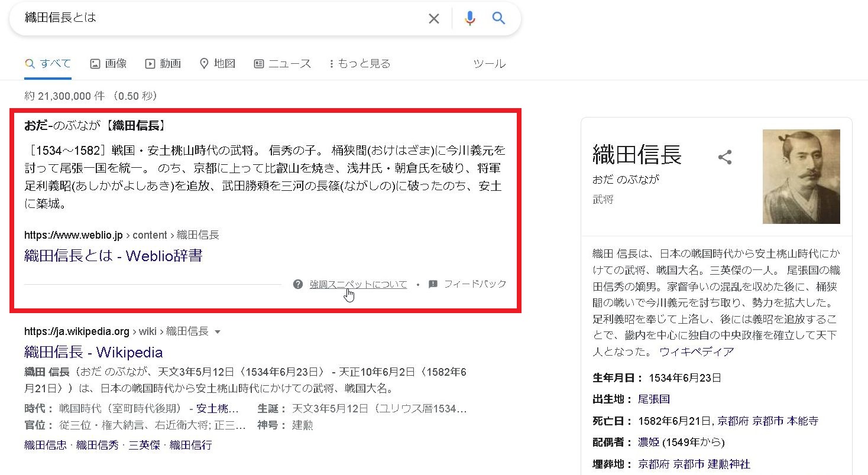Click the 強調スニペットについて link
Viewport: 868px width, 475px height.
358,284
